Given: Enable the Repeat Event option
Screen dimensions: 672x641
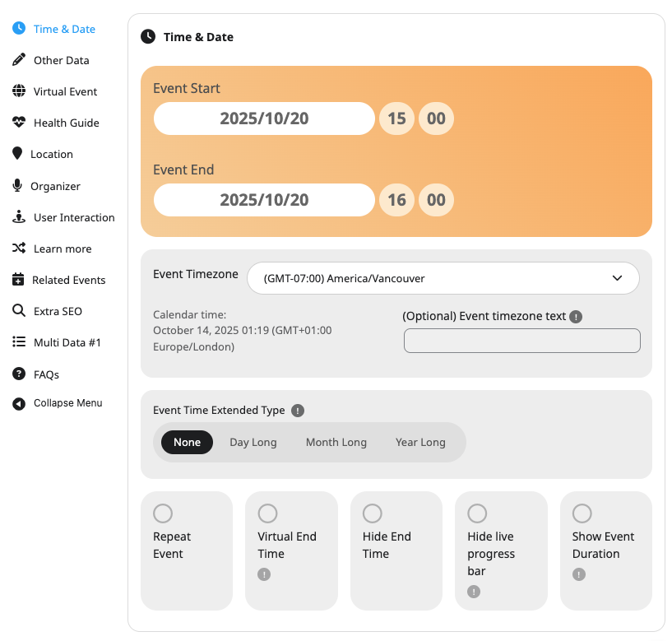Looking at the screenshot, I should [x=163, y=513].
